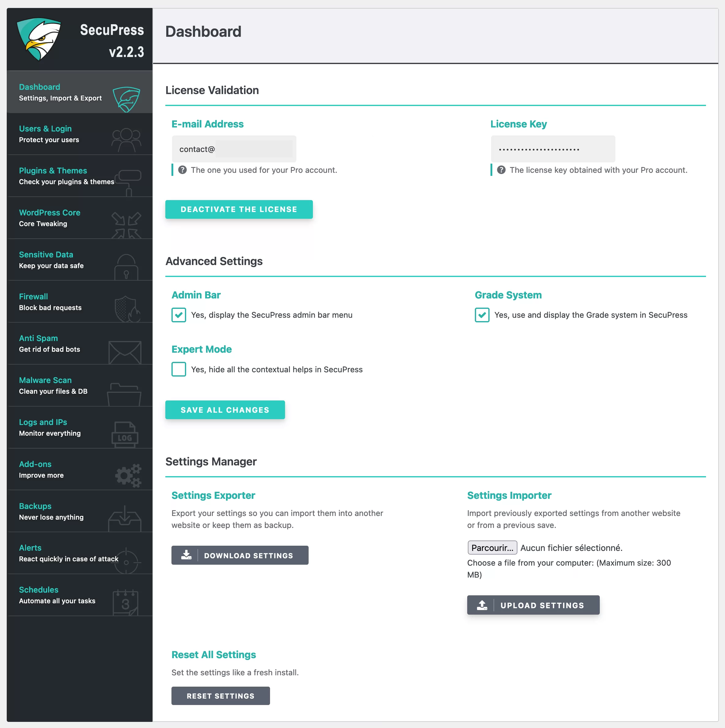Click Parcourir to select import file
Image resolution: width=725 pixels, height=728 pixels.
click(491, 548)
